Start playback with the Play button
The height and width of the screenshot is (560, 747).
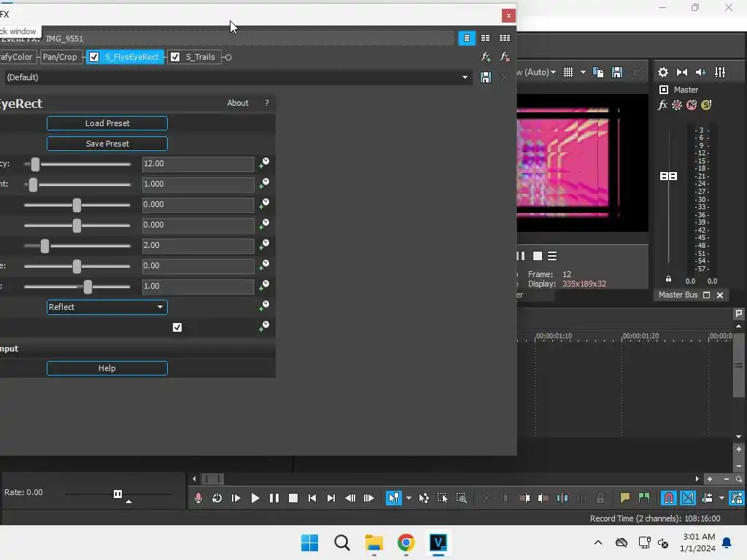point(255,498)
